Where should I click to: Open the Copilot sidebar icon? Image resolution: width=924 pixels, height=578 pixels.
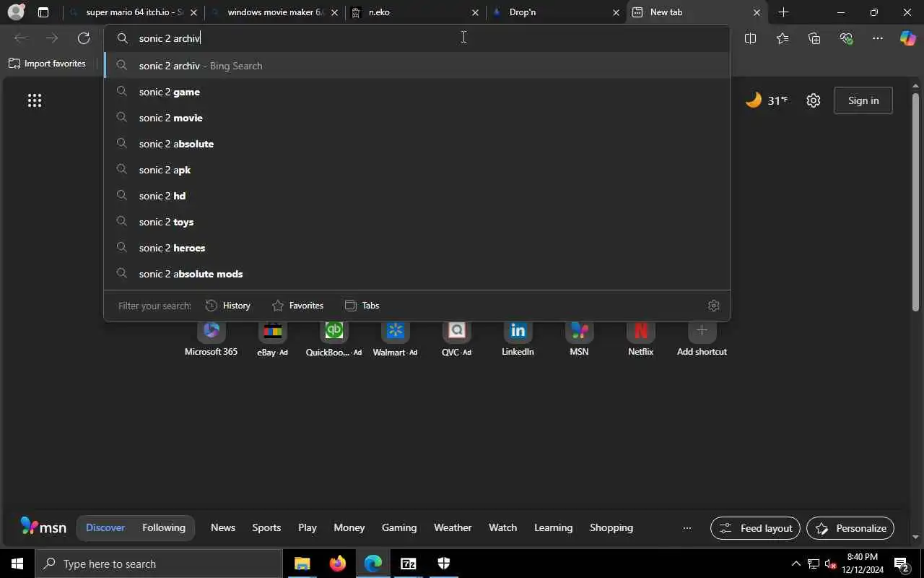(x=908, y=38)
